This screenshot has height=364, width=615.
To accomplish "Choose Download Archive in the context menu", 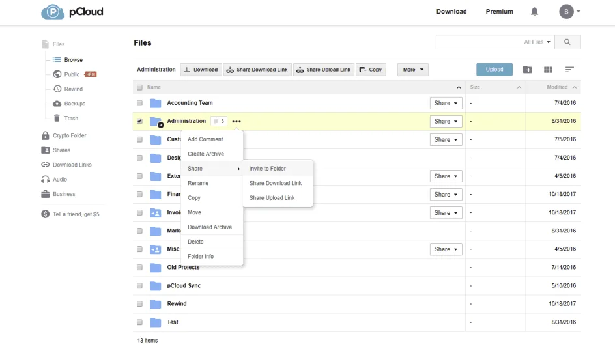I will click(212, 227).
